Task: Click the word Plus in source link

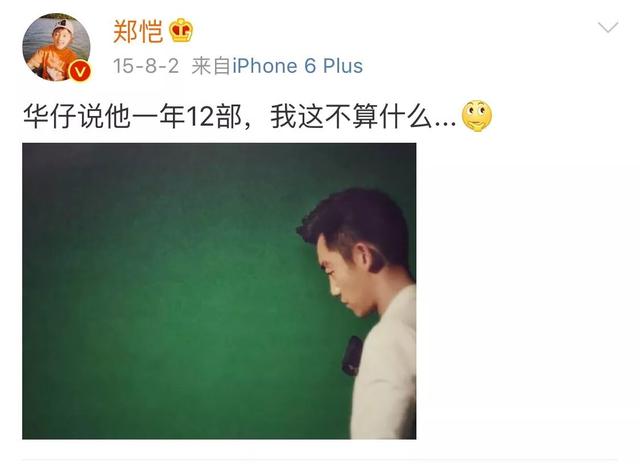Action: (343, 66)
